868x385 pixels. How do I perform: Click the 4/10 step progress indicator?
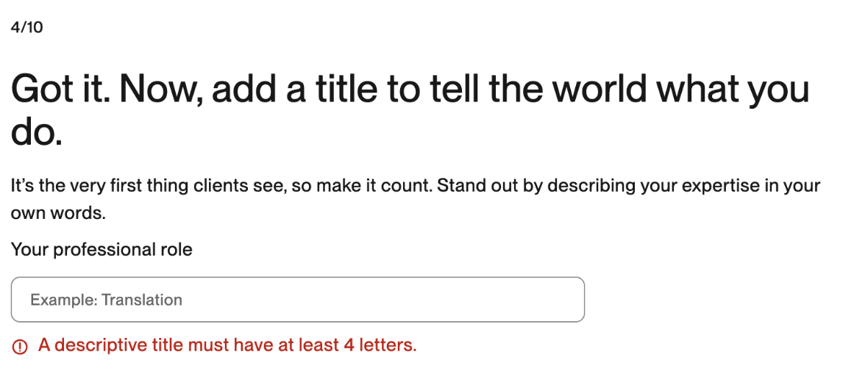pos(26,27)
